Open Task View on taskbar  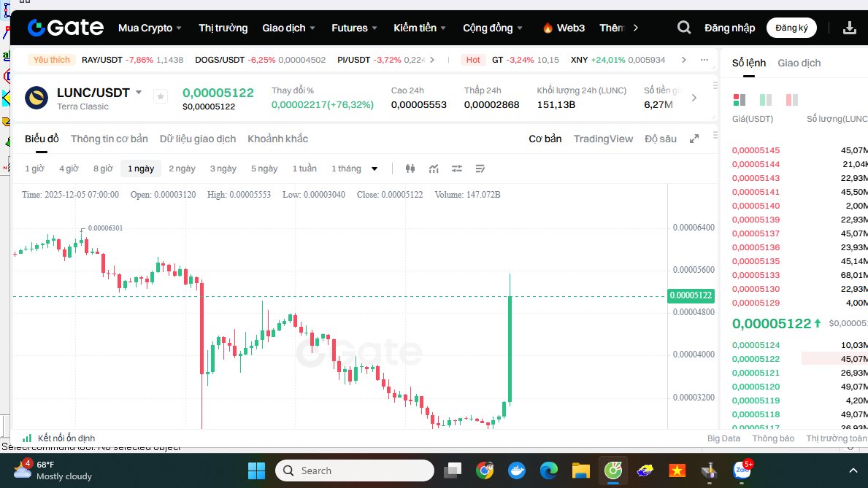(x=453, y=470)
